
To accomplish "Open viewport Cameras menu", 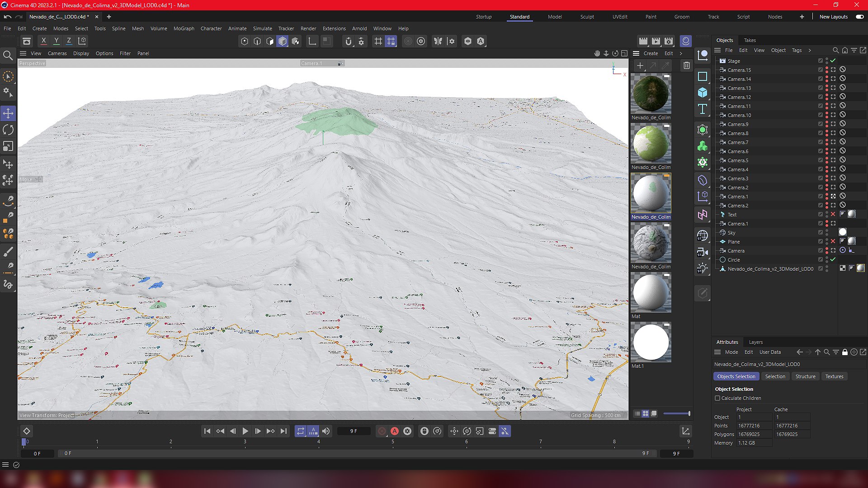I will 57,53.
